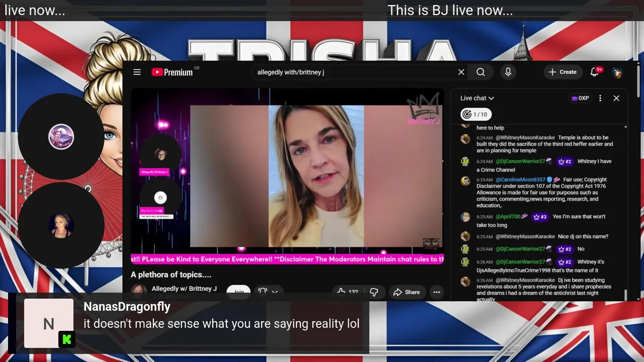
Task: Open live chat three-dot options
Action: (x=600, y=98)
